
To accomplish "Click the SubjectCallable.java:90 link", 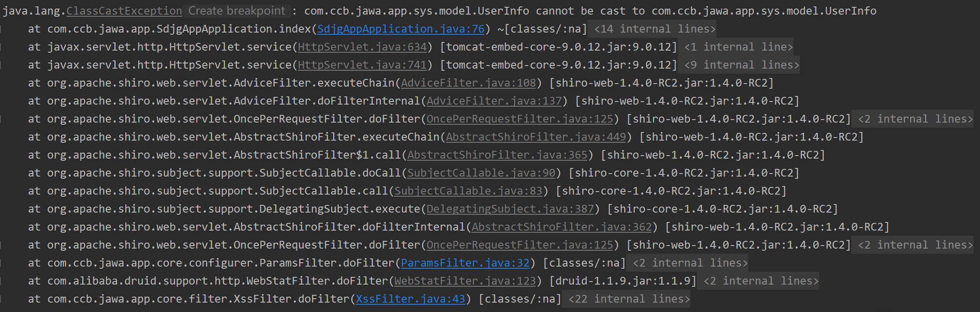I will (481, 173).
